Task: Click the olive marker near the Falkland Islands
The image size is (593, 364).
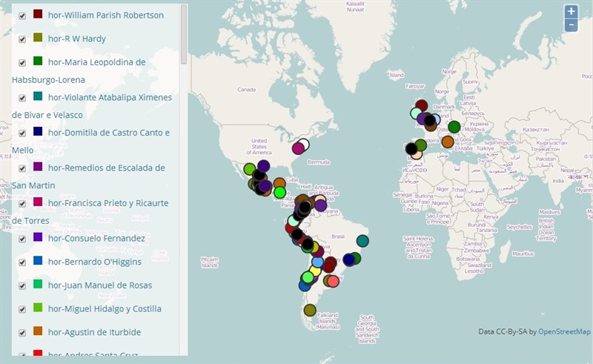Action: (310, 311)
